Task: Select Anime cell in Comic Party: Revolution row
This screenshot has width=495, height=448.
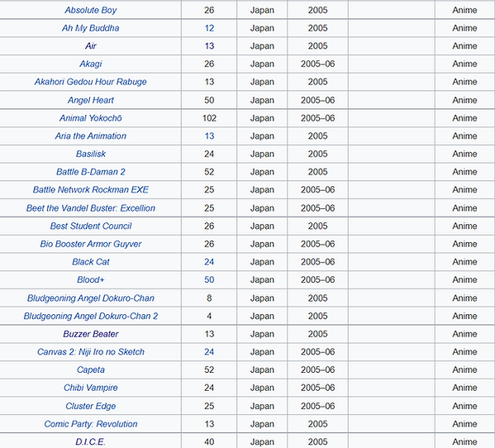Action: coord(464,424)
